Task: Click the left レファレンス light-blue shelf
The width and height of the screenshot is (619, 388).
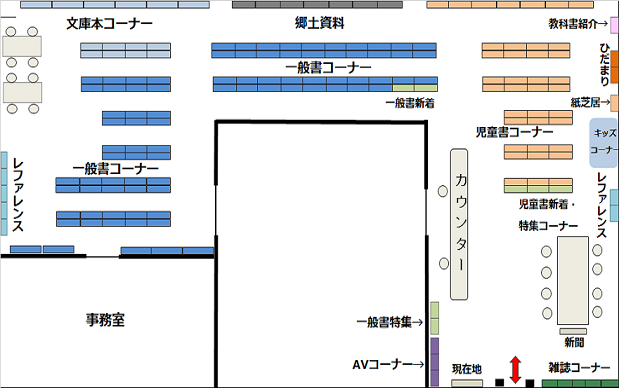Action: [4, 194]
